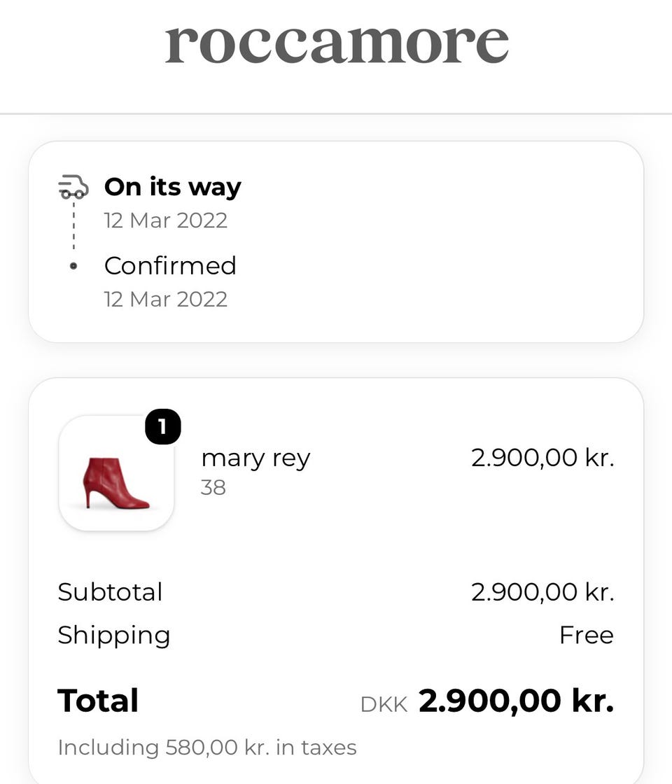The width and height of the screenshot is (672, 784).
Task: Click the DKK currency label
Action: (x=384, y=704)
